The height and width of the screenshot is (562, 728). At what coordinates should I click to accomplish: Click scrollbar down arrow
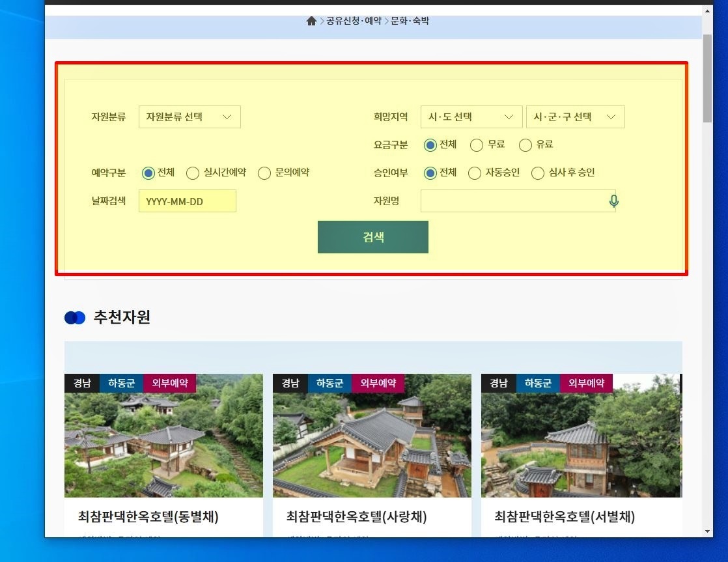point(707,531)
